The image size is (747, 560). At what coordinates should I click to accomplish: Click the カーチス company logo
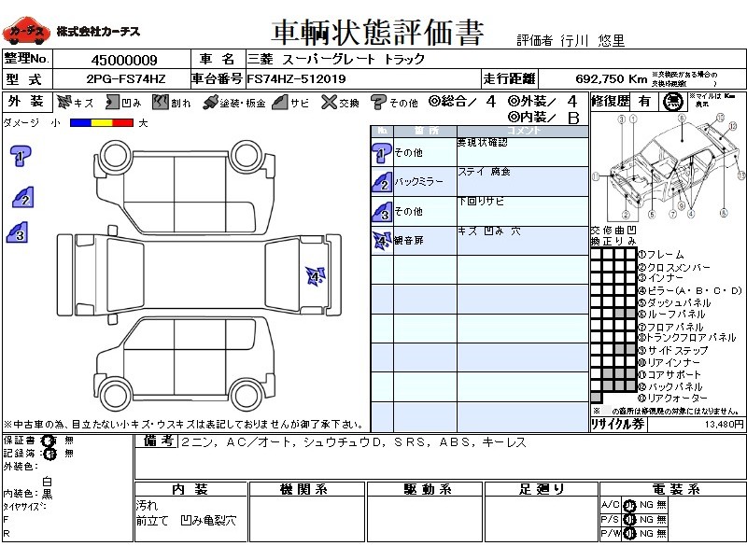click(26, 31)
